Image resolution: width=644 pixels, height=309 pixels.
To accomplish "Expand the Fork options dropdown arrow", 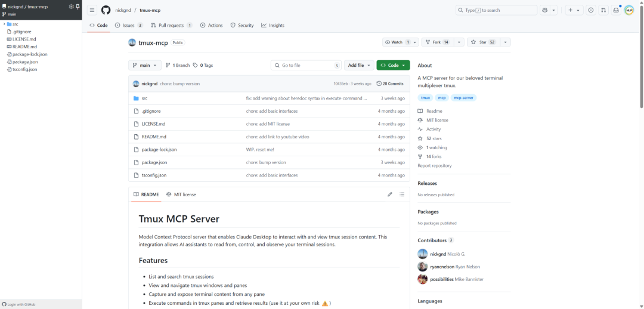I will click(459, 42).
